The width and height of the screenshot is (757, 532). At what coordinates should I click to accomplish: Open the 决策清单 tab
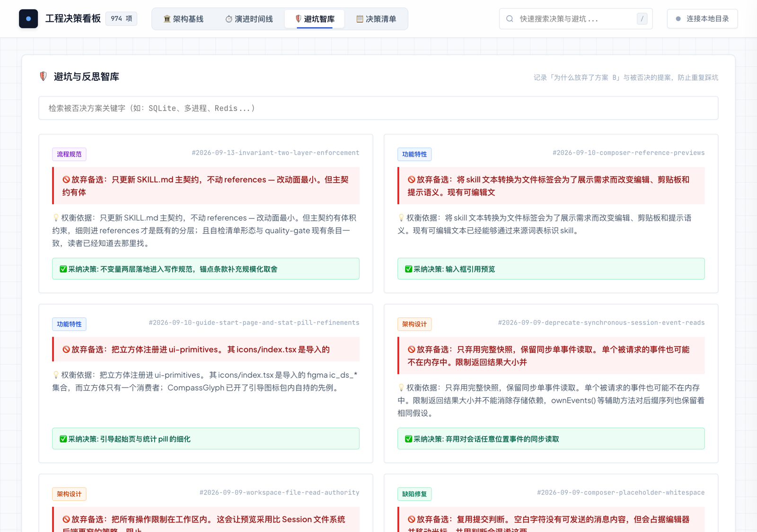point(376,19)
